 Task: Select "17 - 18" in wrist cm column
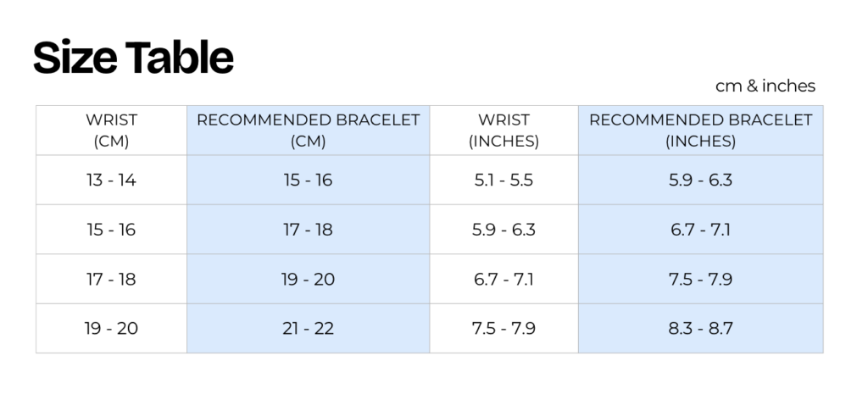pyautogui.click(x=111, y=279)
